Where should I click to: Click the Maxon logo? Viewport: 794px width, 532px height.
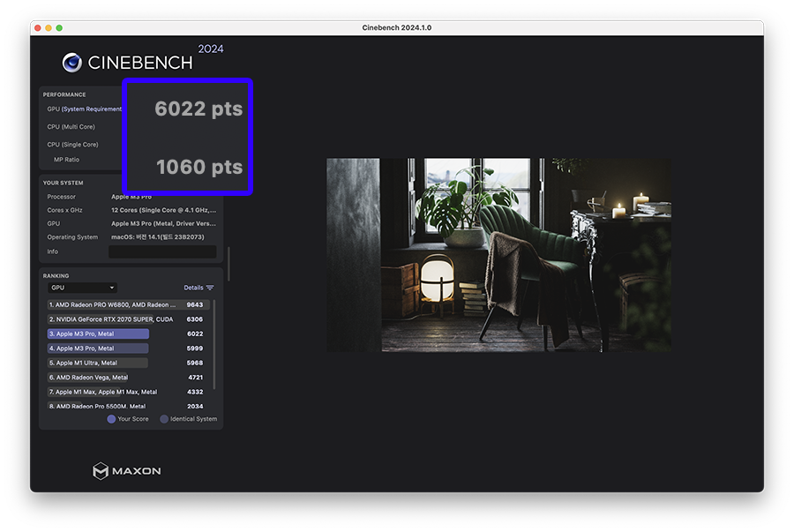point(126,471)
